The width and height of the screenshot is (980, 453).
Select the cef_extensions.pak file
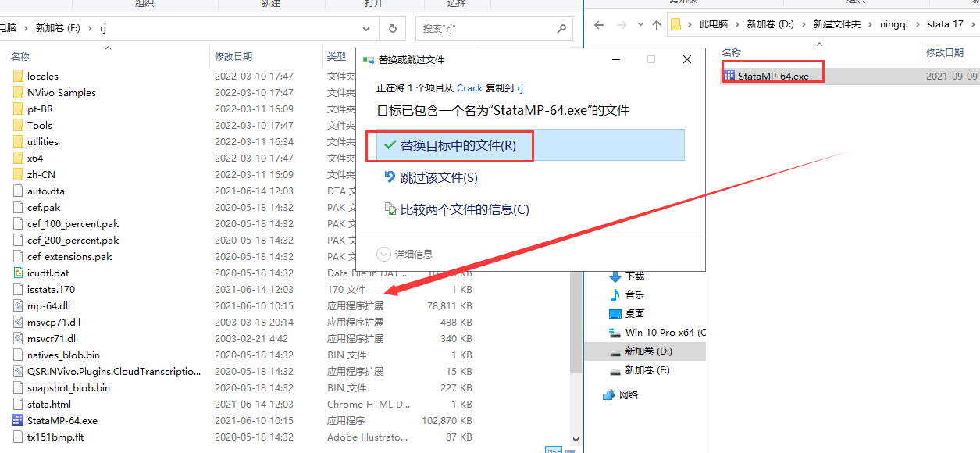69,256
